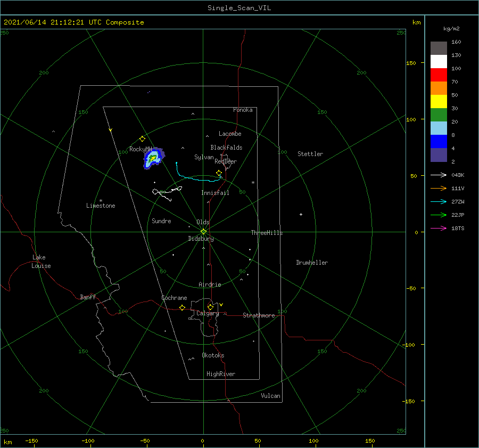Click the ThreeHills town label
The image size is (479, 448).
pos(267,233)
